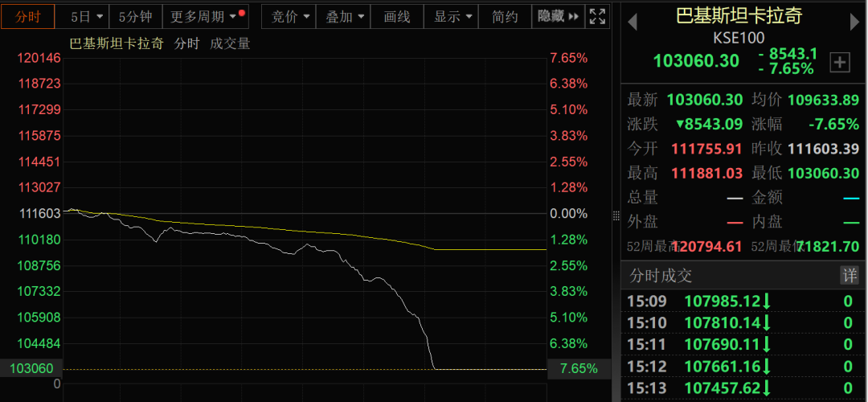Viewport: 868px width, 402px height.
Task: Go to previous index with left arrow
Action: (x=633, y=23)
